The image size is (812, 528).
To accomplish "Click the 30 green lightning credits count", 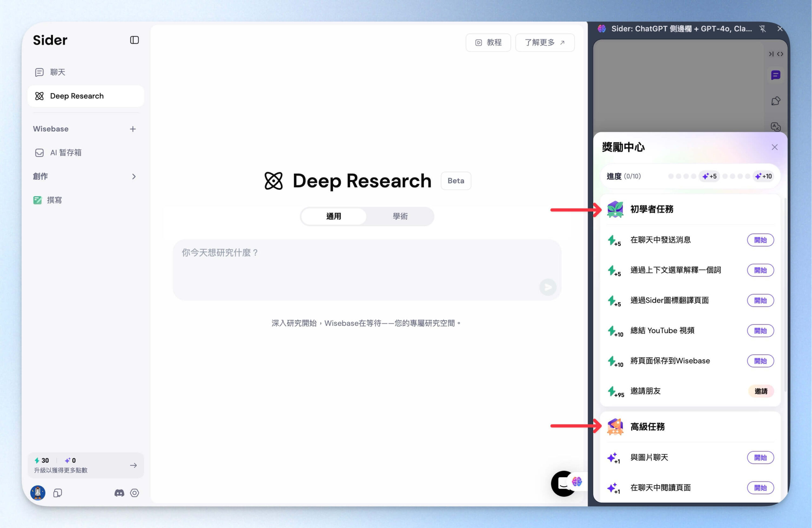I will click(x=42, y=460).
